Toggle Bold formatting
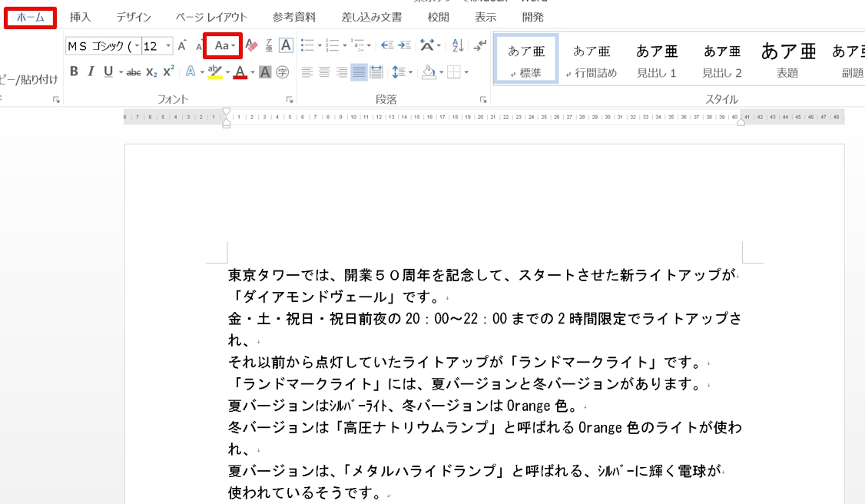865x504 pixels. coord(74,72)
